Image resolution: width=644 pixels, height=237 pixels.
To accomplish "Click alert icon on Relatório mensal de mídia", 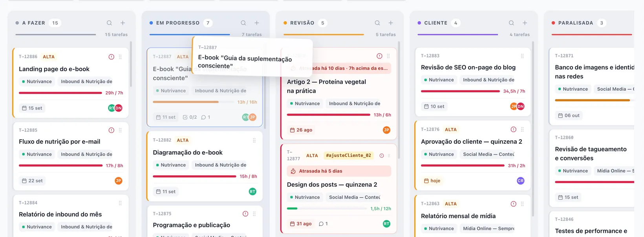I will click(x=513, y=204).
